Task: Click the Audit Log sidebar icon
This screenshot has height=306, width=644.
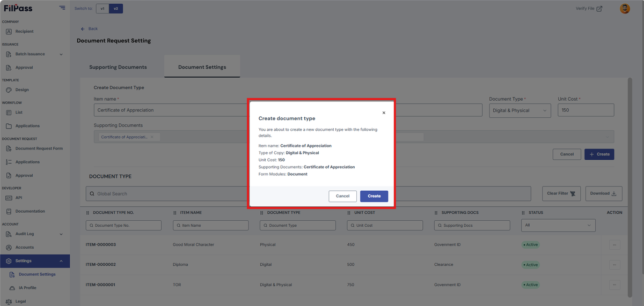Action: 9,234
